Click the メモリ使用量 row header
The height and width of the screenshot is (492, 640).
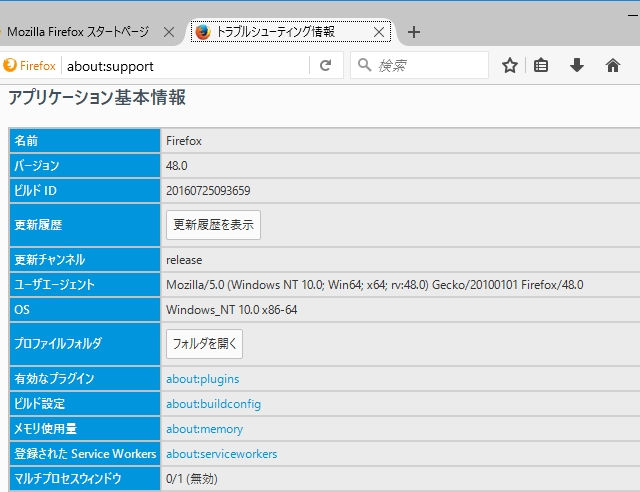[85, 429]
